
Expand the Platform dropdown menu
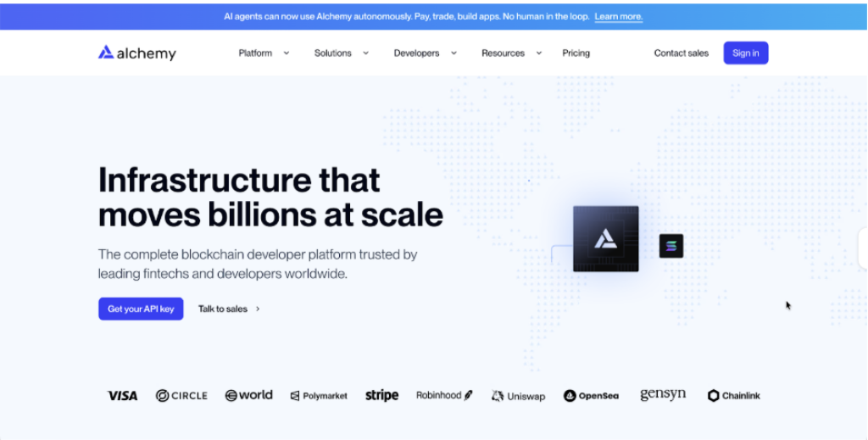pos(264,53)
